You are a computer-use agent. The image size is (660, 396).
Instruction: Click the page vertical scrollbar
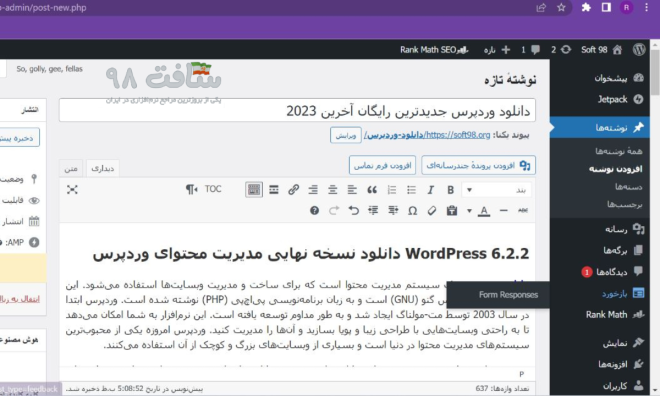655,72
